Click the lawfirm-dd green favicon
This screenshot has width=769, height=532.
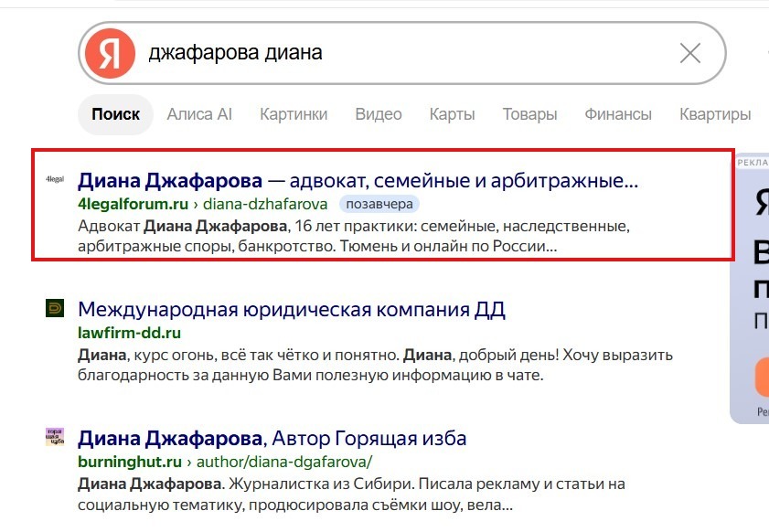tap(55, 308)
